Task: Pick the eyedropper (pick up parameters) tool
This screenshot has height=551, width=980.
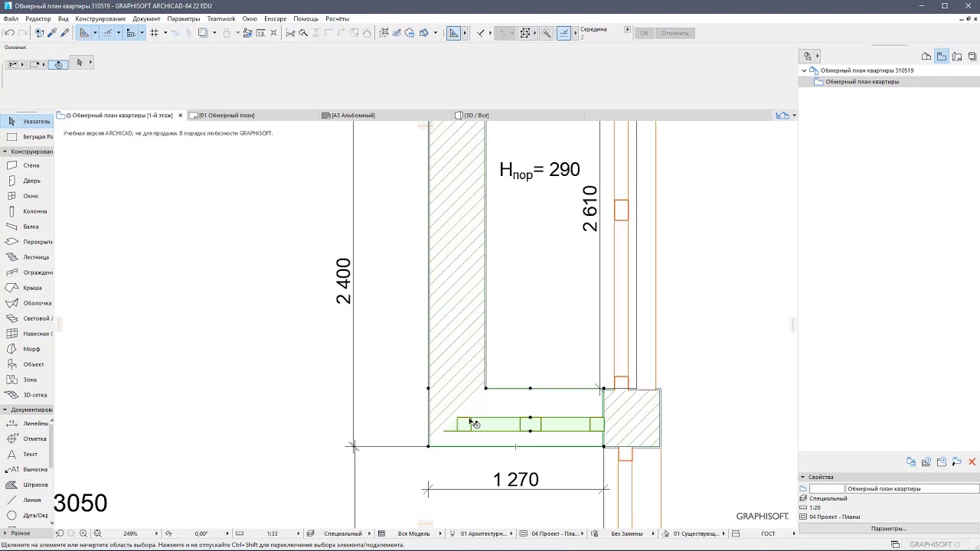Action: coord(52,33)
